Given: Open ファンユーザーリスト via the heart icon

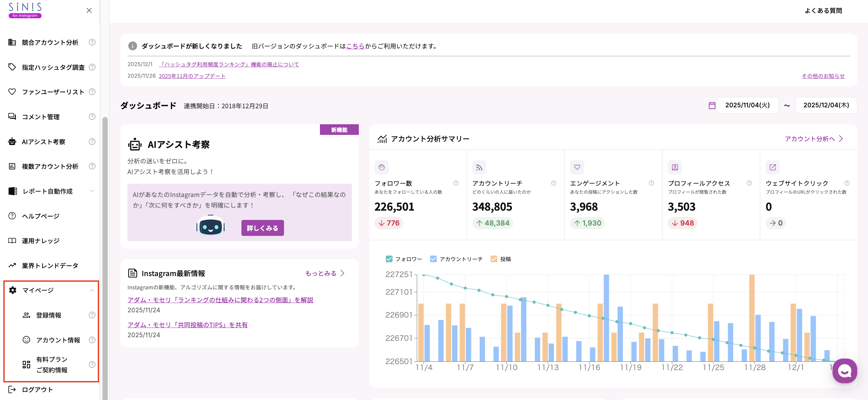Looking at the screenshot, I should click(x=11, y=92).
